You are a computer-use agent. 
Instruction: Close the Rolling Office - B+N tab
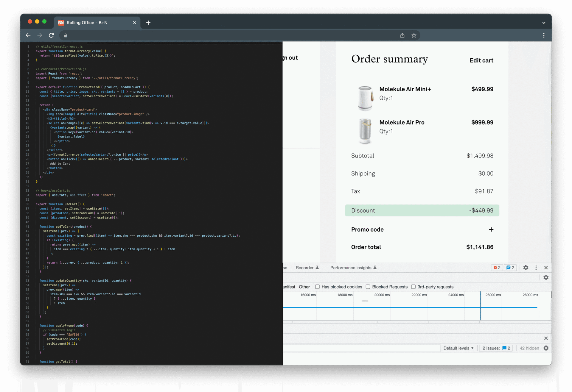point(134,23)
